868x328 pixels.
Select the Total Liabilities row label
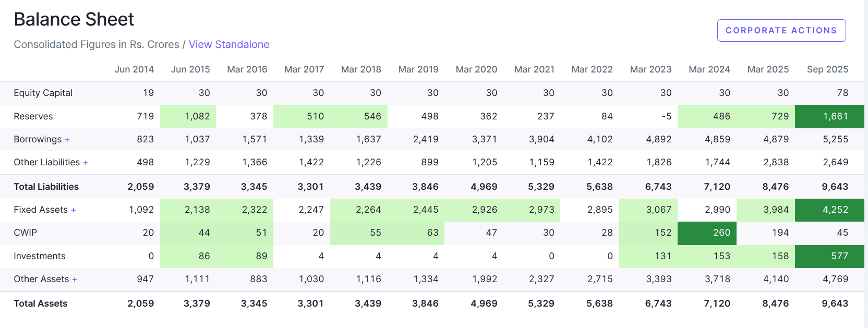pos(46,187)
